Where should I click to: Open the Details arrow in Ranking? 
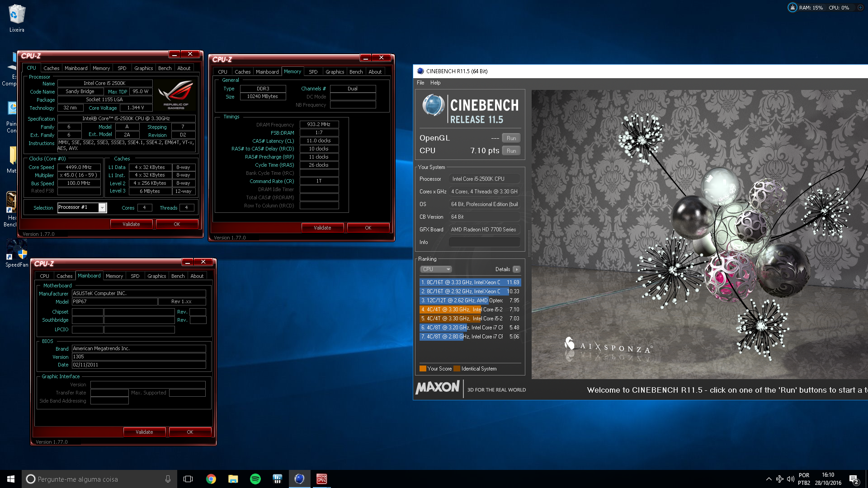[517, 269]
